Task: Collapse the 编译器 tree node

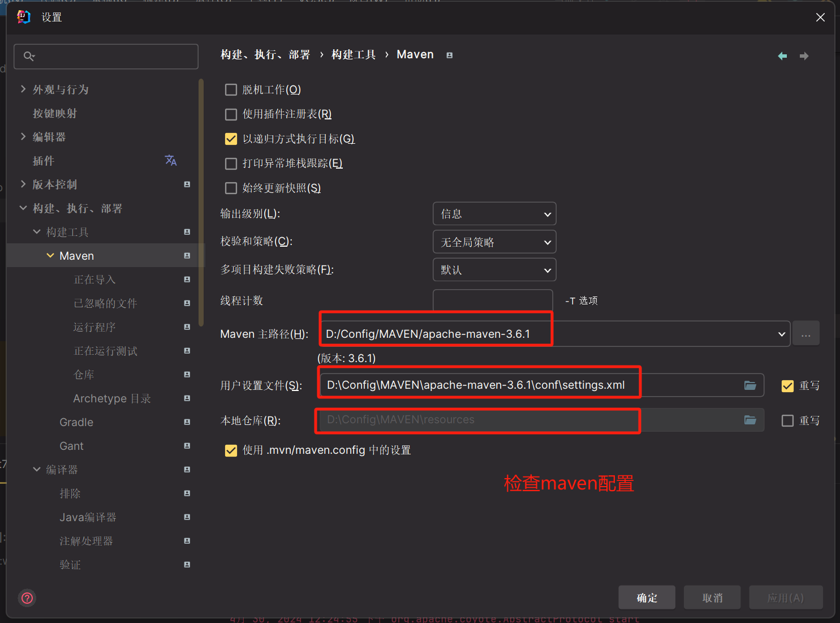Action: tap(37, 470)
